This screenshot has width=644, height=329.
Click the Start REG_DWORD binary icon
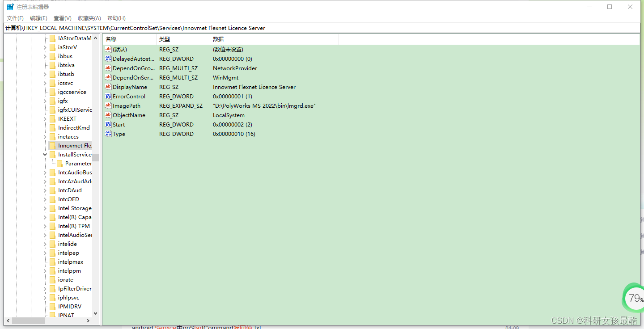[x=107, y=124]
